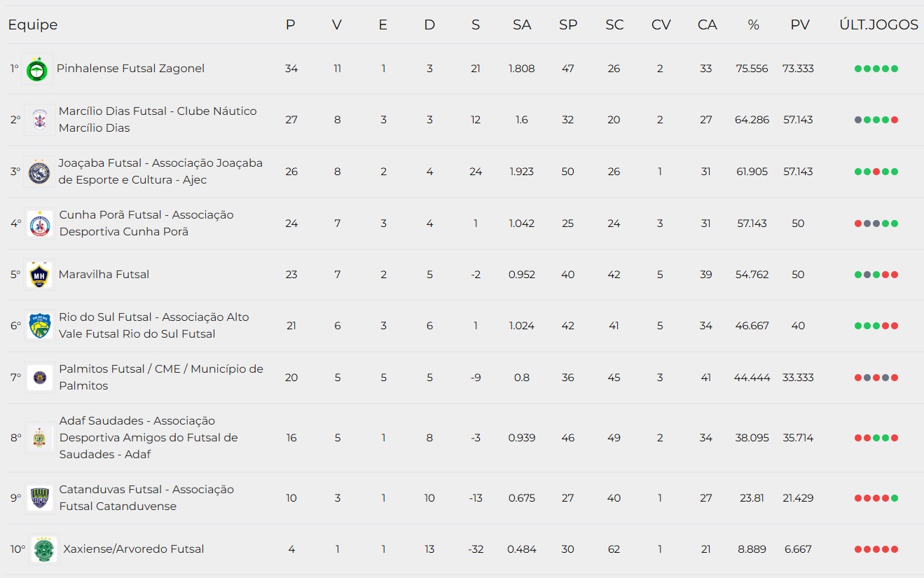The height and width of the screenshot is (578, 924).
Task: Click the Equipe column header
Action: coord(33,25)
